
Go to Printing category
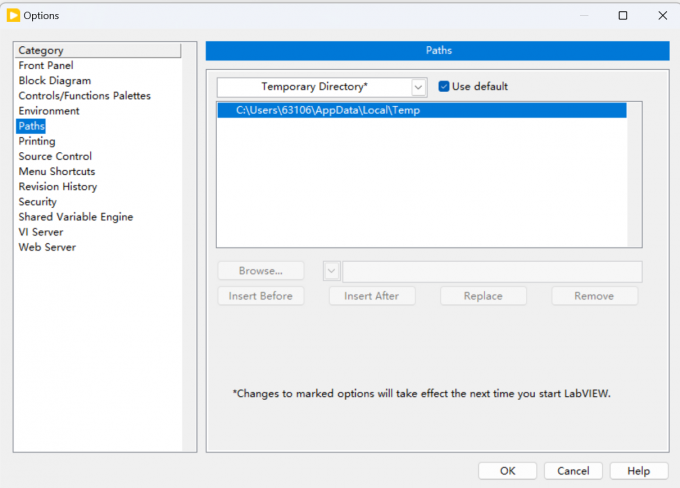coord(37,141)
